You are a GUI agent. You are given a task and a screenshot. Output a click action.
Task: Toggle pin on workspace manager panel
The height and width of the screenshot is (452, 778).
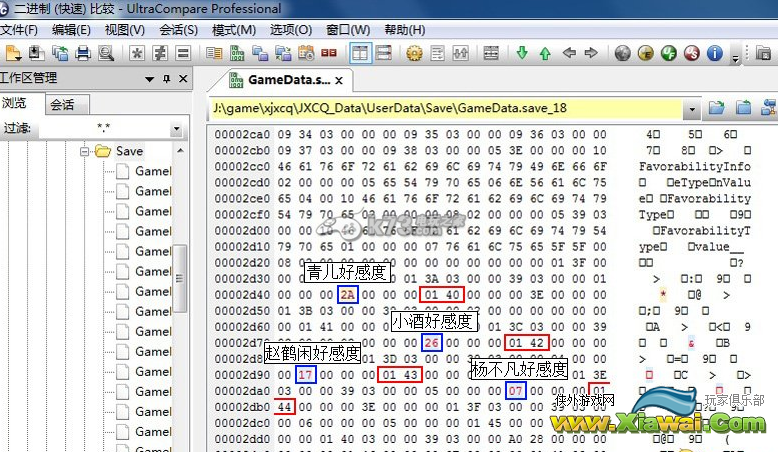tap(166, 79)
